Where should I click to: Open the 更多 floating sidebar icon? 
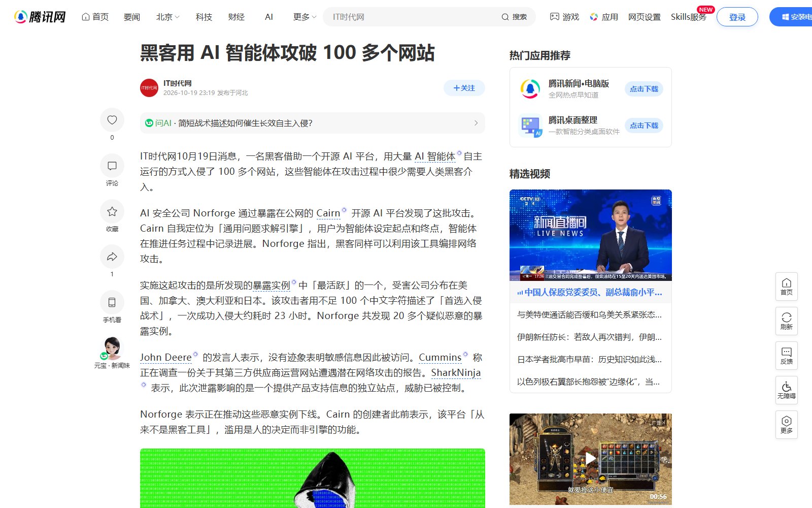click(x=787, y=425)
